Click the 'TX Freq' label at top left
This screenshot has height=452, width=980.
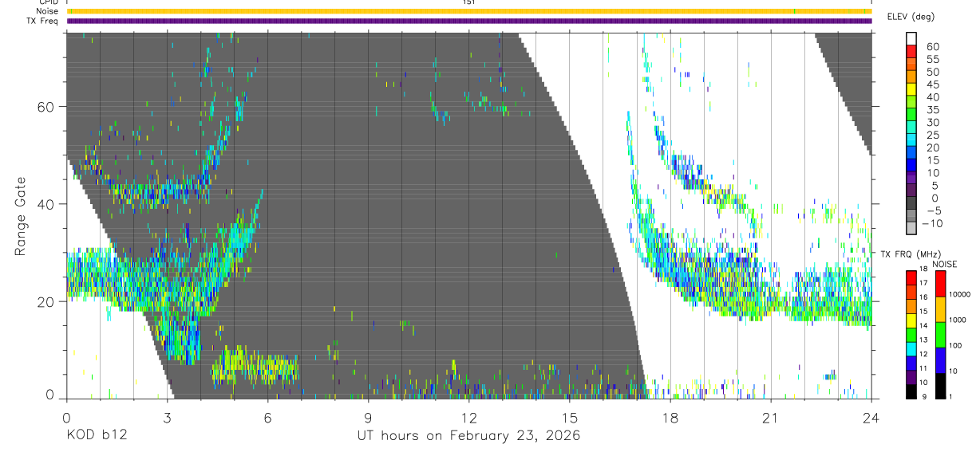(x=42, y=21)
